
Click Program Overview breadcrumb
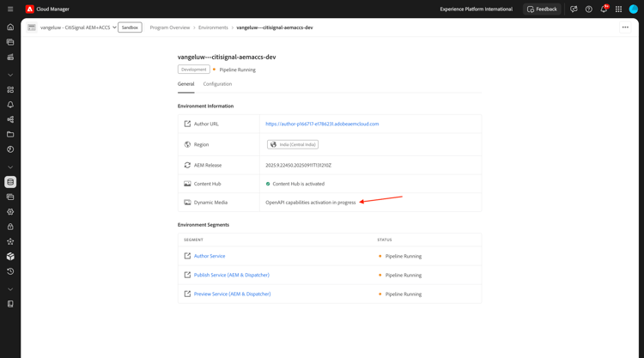tap(170, 27)
